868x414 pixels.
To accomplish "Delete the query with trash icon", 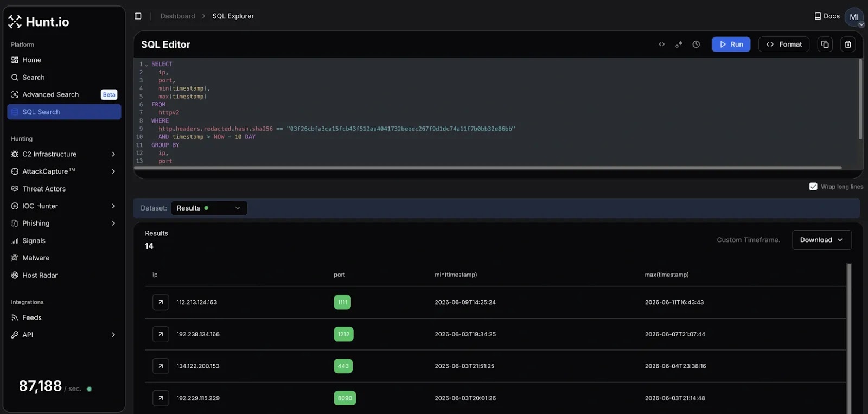I will click(848, 44).
